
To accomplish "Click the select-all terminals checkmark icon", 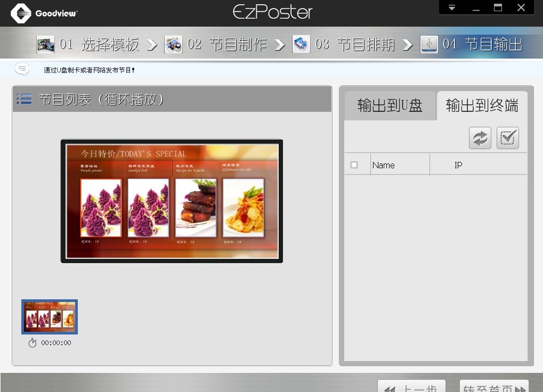I will (507, 138).
